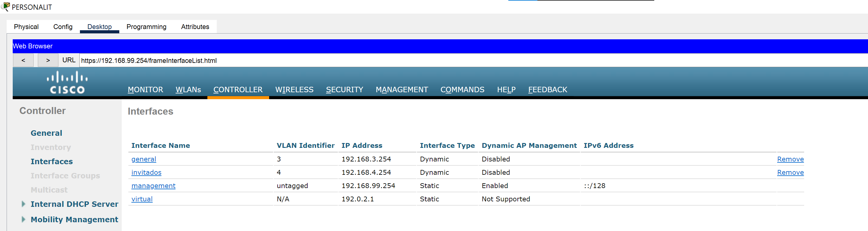The width and height of the screenshot is (868, 231).
Task: Open the Attributes tab
Action: 195,27
